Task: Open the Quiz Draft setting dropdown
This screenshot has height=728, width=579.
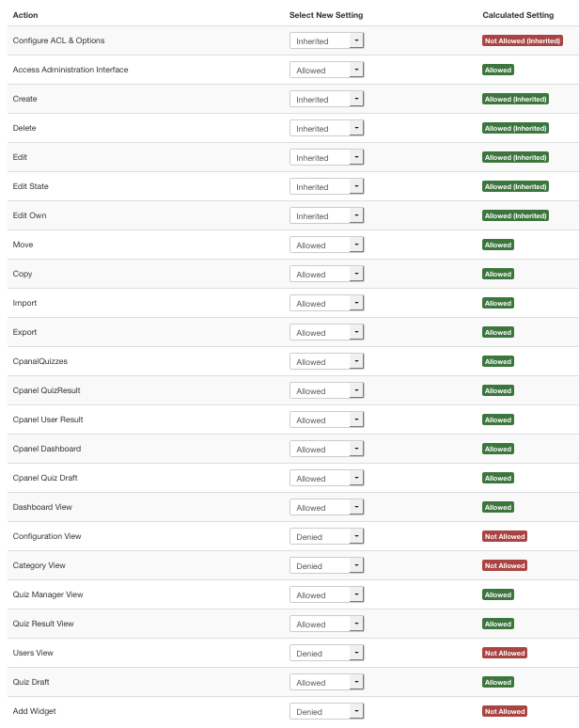Action: pyautogui.click(x=326, y=683)
